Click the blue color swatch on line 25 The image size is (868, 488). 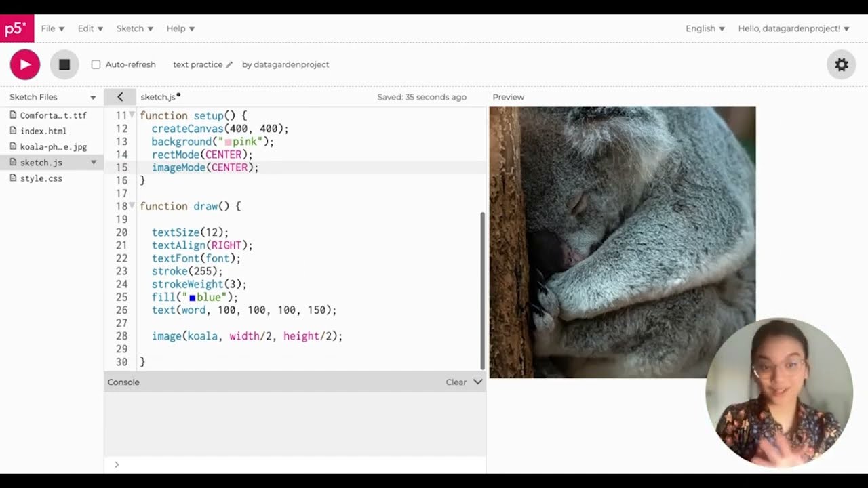click(192, 298)
